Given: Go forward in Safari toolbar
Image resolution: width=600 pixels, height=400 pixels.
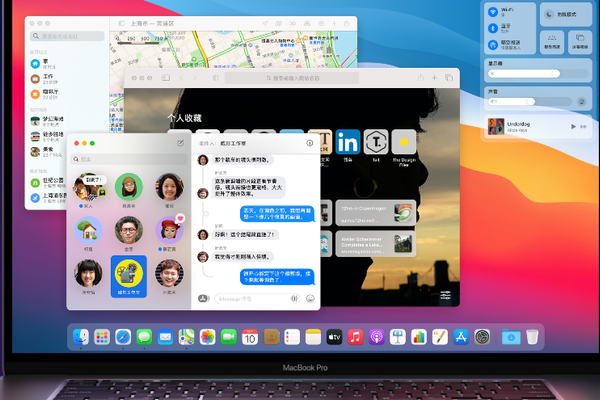Looking at the screenshot, I should (x=195, y=78).
